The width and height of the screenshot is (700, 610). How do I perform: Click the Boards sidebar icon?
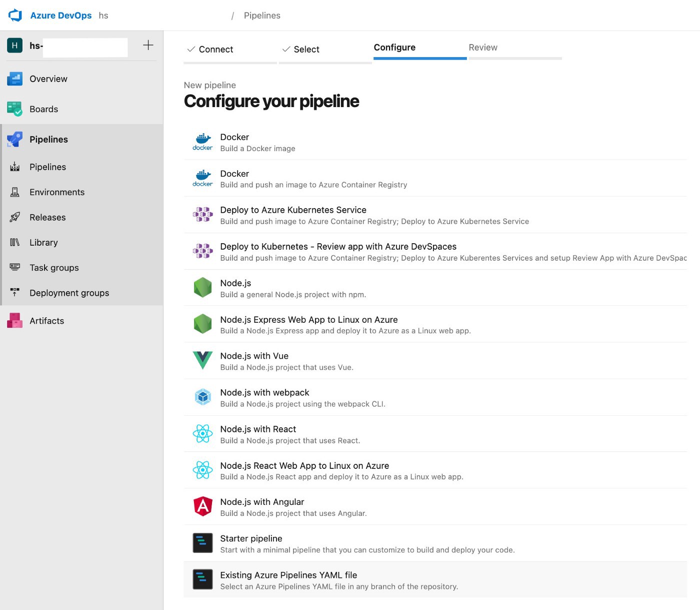click(x=14, y=109)
